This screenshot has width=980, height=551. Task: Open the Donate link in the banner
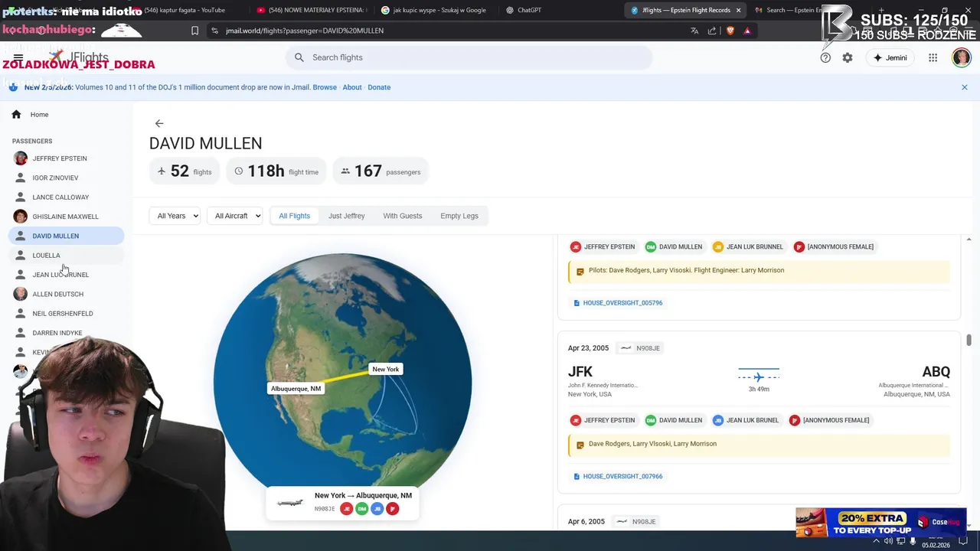[379, 87]
